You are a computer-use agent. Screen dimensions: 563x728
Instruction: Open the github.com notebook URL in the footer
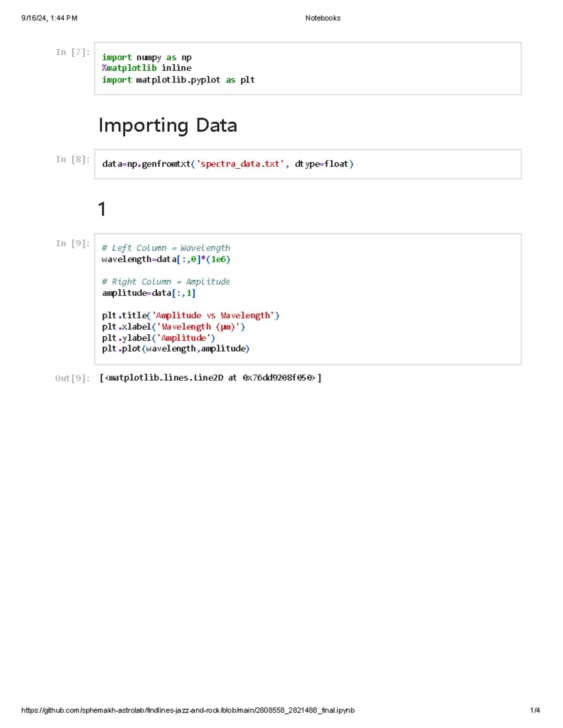click(188, 710)
